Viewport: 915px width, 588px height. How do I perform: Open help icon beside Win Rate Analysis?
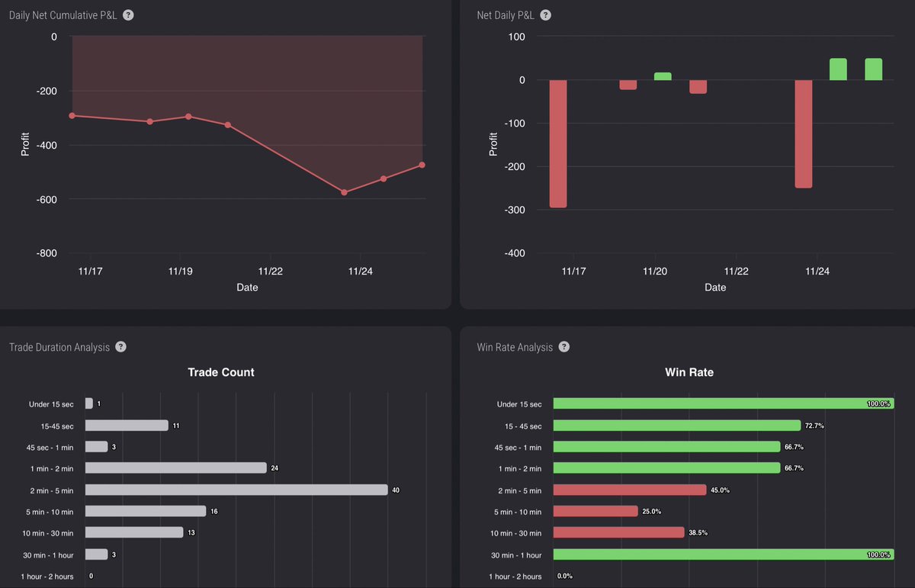point(563,347)
